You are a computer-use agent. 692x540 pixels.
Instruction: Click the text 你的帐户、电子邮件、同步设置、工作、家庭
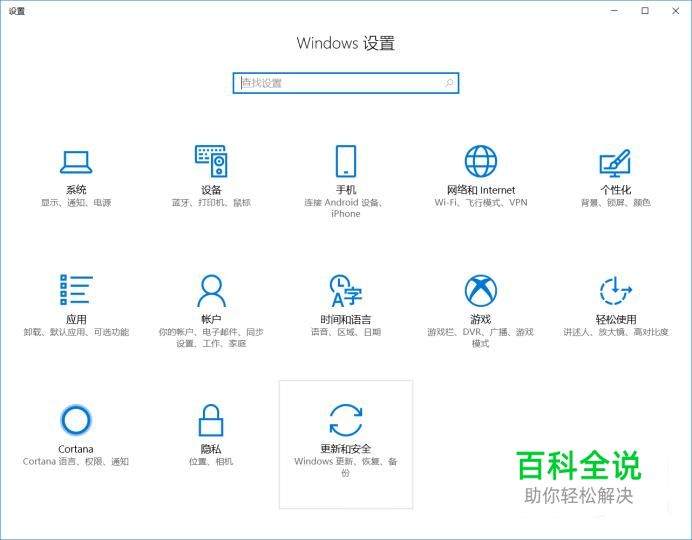(x=211, y=338)
